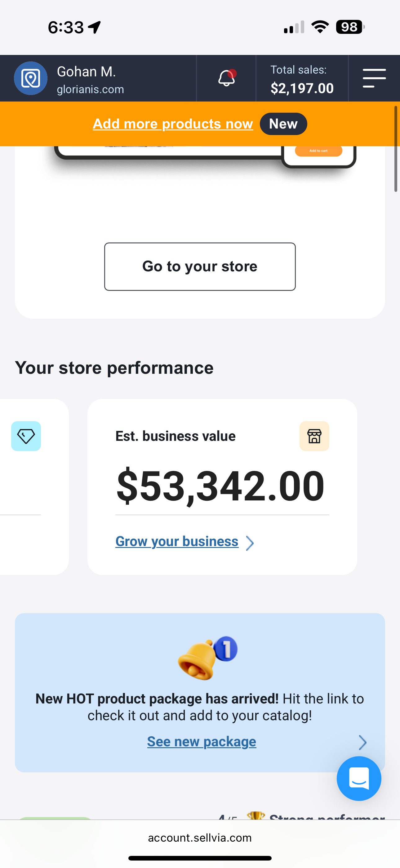This screenshot has width=400, height=868.
Task: Open the Add more products now link
Action: click(x=173, y=124)
